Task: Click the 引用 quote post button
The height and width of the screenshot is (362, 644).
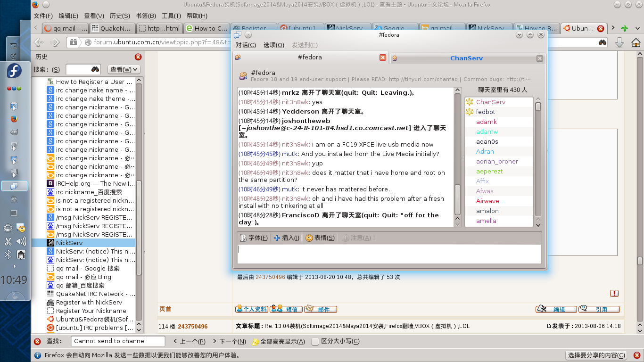Action: (x=599, y=309)
